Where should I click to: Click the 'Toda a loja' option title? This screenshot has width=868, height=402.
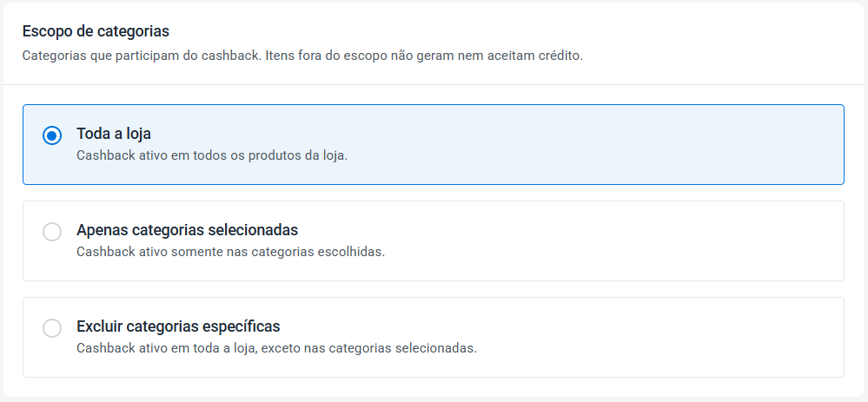pos(114,134)
